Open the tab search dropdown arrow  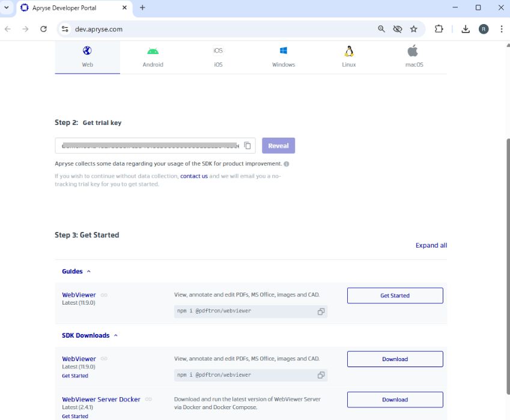point(6,7)
